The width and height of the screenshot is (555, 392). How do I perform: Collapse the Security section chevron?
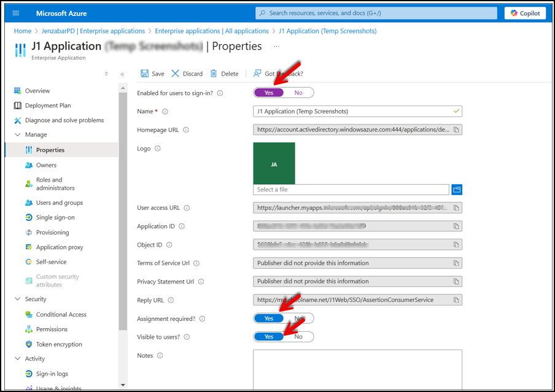pyautogui.click(x=17, y=299)
